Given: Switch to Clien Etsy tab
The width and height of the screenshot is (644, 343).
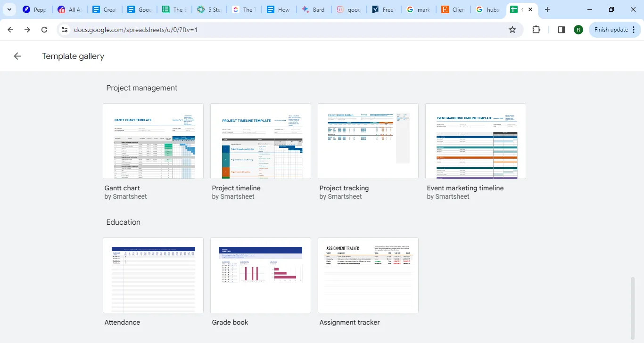Looking at the screenshot, I should 454,9.
